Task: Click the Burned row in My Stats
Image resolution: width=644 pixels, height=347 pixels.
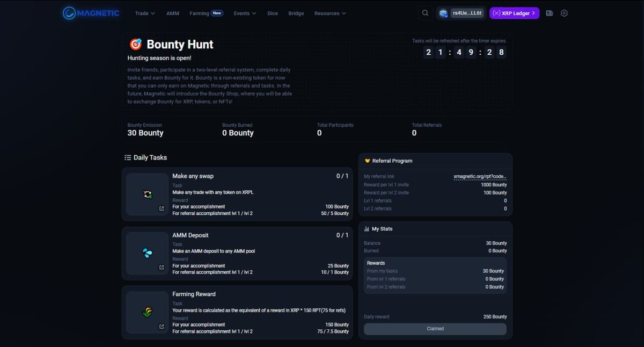Action: pos(435,251)
